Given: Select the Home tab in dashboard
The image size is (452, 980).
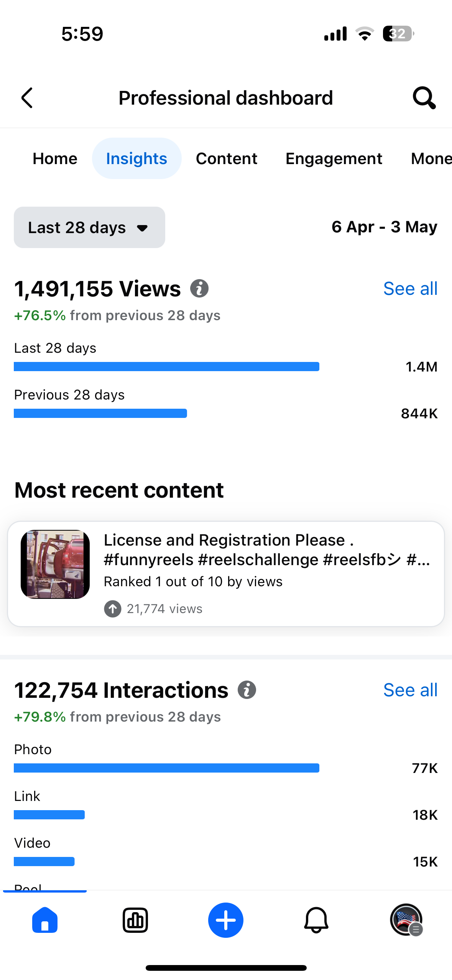Looking at the screenshot, I should 55,158.
